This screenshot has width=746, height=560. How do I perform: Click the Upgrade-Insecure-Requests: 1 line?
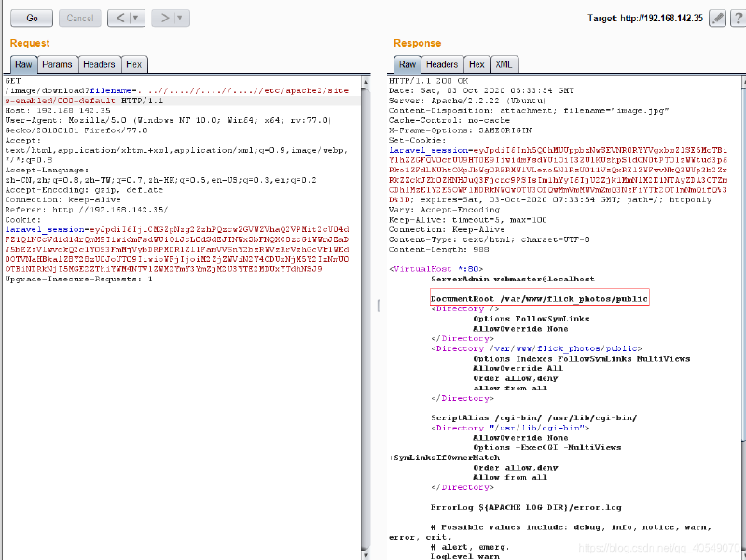pos(78,279)
